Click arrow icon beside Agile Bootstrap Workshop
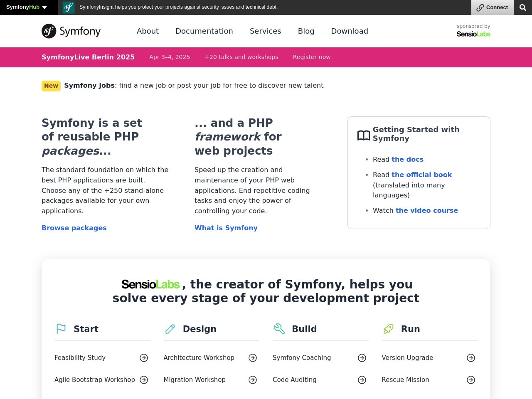 pos(144,380)
